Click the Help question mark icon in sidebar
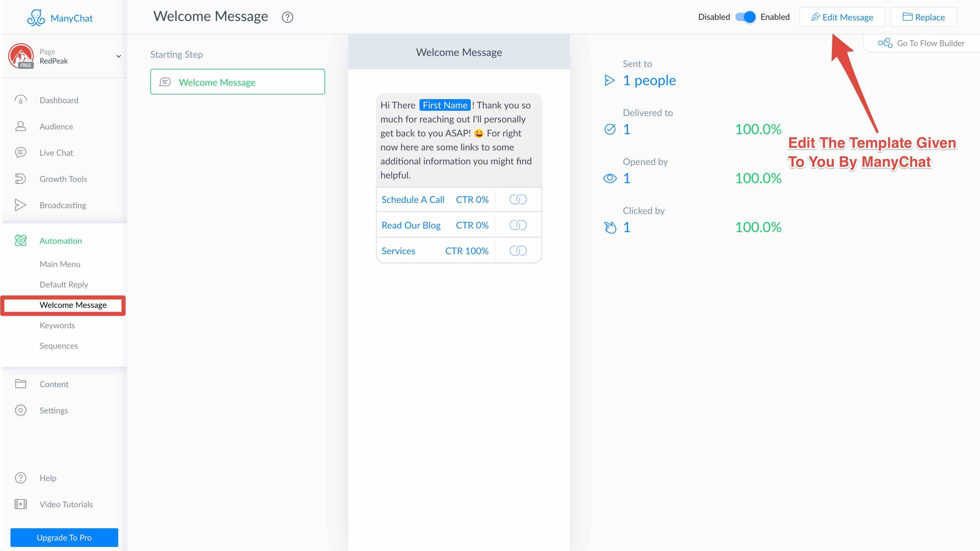 [21, 478]
